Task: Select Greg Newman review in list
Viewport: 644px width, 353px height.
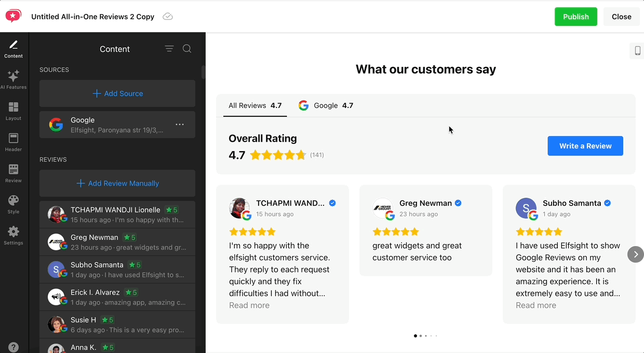Action: click(117, 242)
